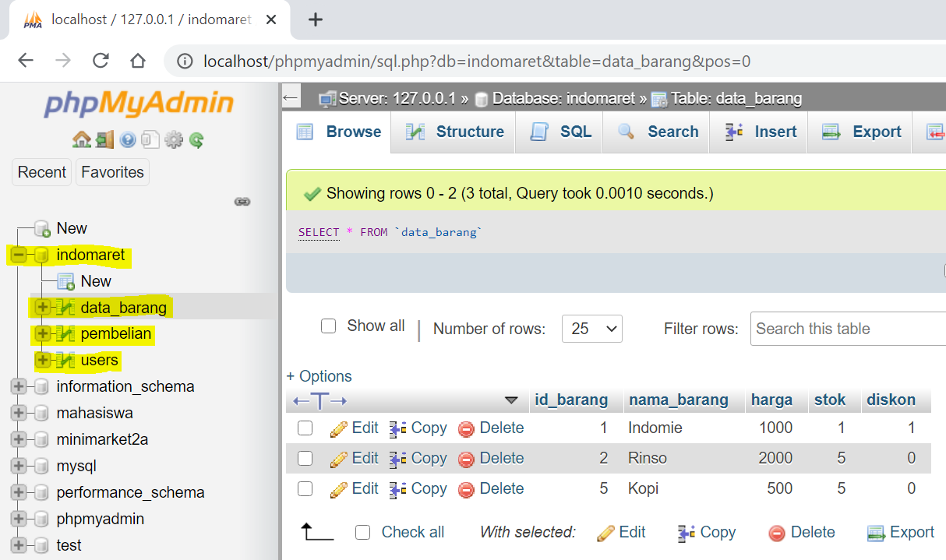The width and height of the screenshot is (946, 560).
Task: Select checkbox for Kopi row
Action: [x=305, y=489]
